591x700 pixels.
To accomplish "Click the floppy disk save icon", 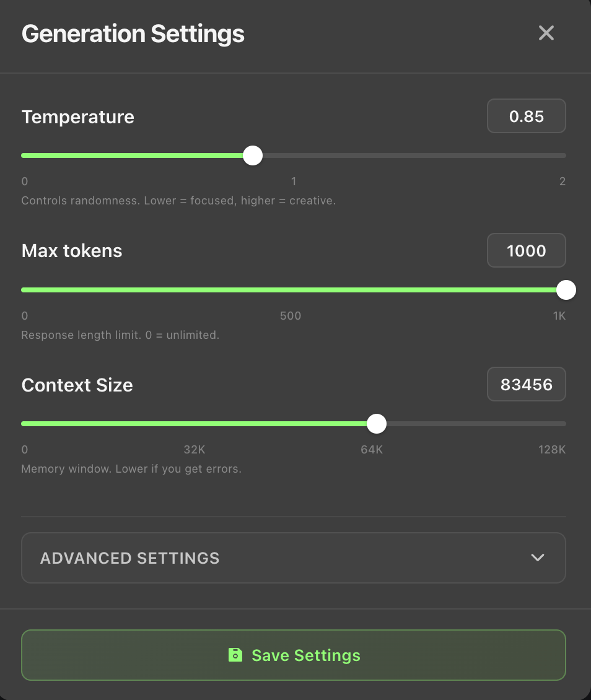I will point(235,655).
